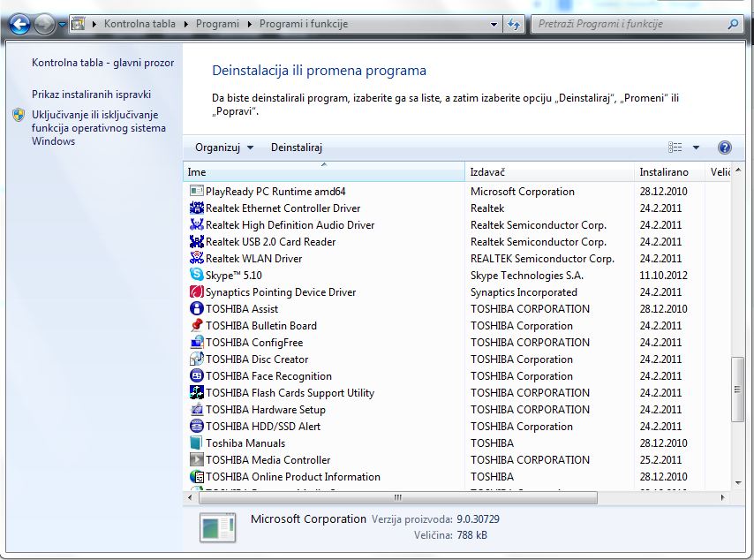Click the Skype 5.10 program icon
Image resolution: width=754 pixels, height=560 pixels.
[x=196, y=275]
